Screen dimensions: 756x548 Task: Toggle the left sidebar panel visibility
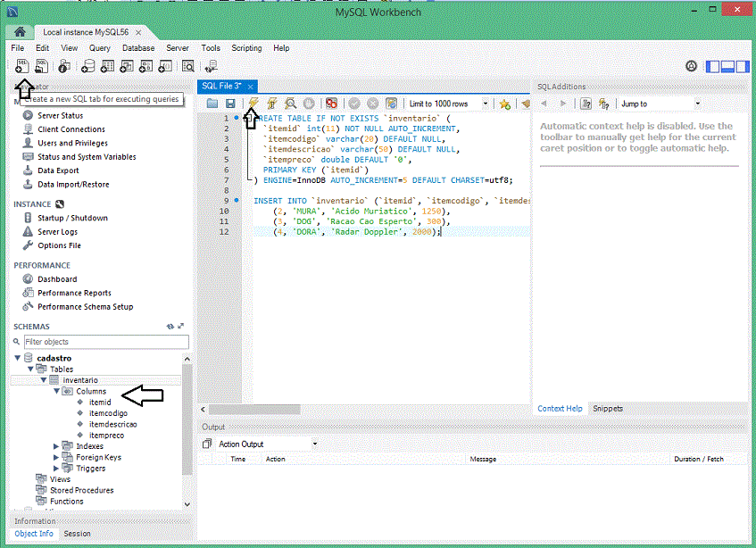click(x=712, y=67)
